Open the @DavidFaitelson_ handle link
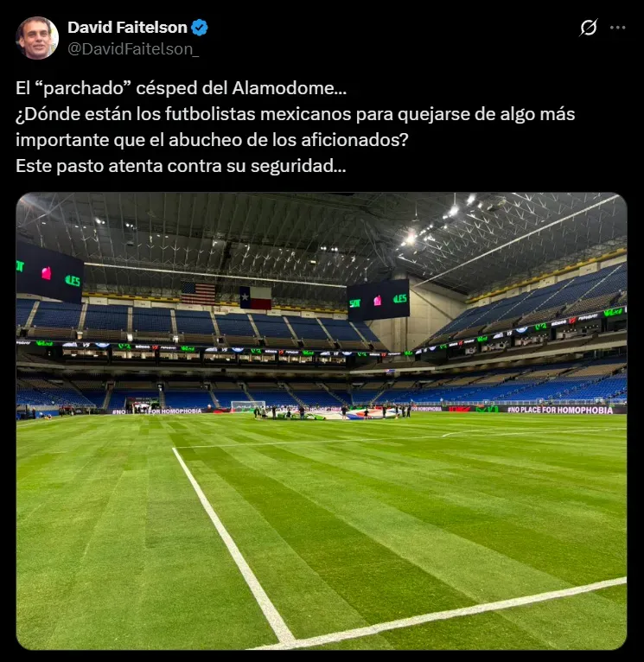This screenshot has height=662, width=644. (x=133, y=49)
